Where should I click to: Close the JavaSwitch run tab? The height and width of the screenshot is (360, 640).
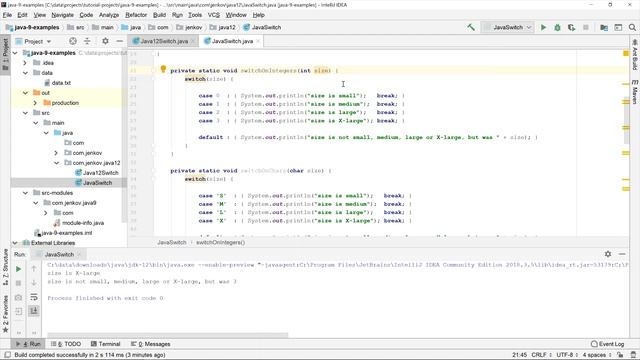tap(79, 254)
